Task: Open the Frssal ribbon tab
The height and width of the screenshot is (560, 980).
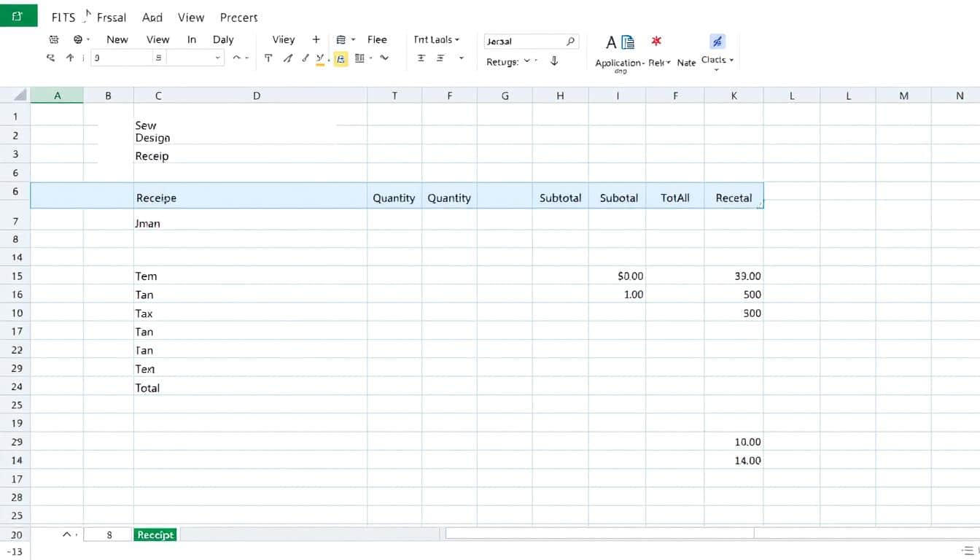Action: coord(112,17)
